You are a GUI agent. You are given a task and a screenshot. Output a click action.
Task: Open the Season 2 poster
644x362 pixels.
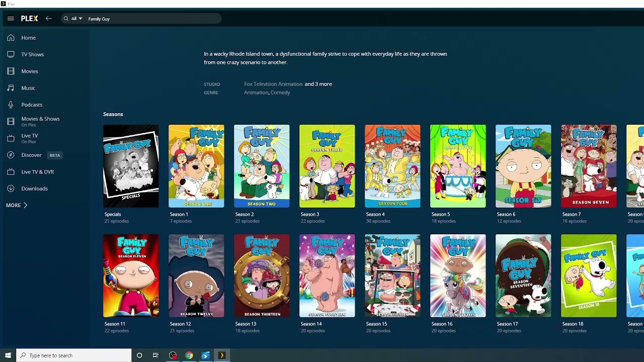tap(262, 166)
